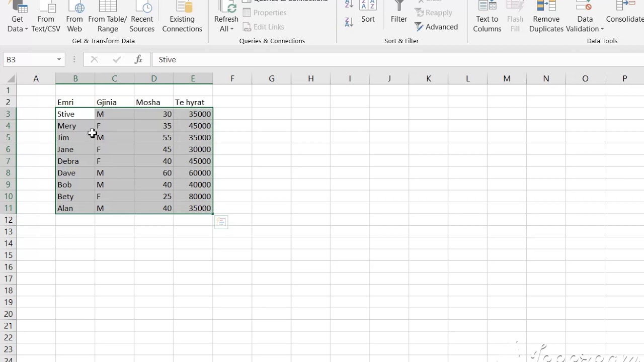This screenshot has width=644, height=362.
Task: Select column E header
Action: tap(193, 78)
